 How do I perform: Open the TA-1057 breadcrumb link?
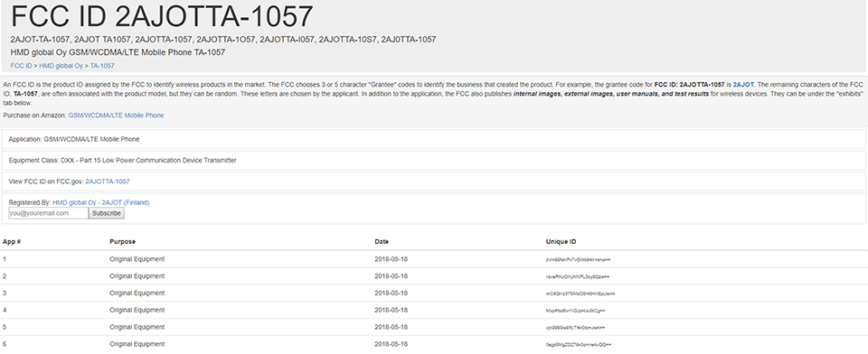(102, 66)
